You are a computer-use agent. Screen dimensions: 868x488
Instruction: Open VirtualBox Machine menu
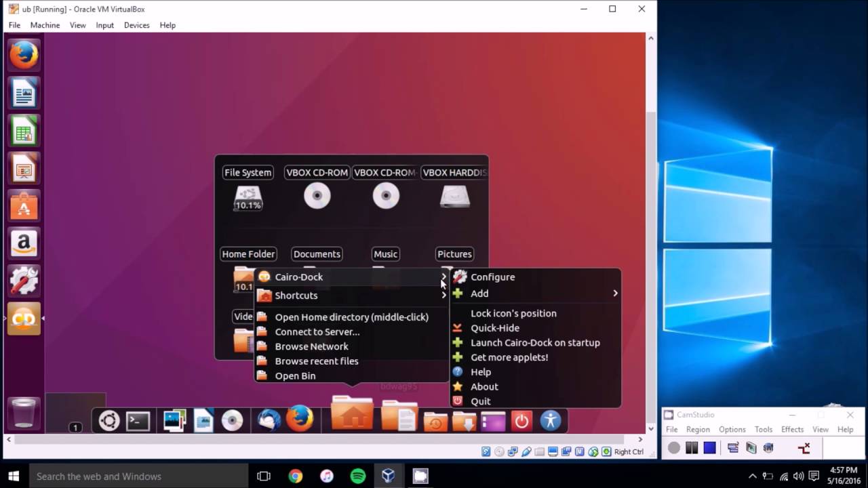pos(45,25)
